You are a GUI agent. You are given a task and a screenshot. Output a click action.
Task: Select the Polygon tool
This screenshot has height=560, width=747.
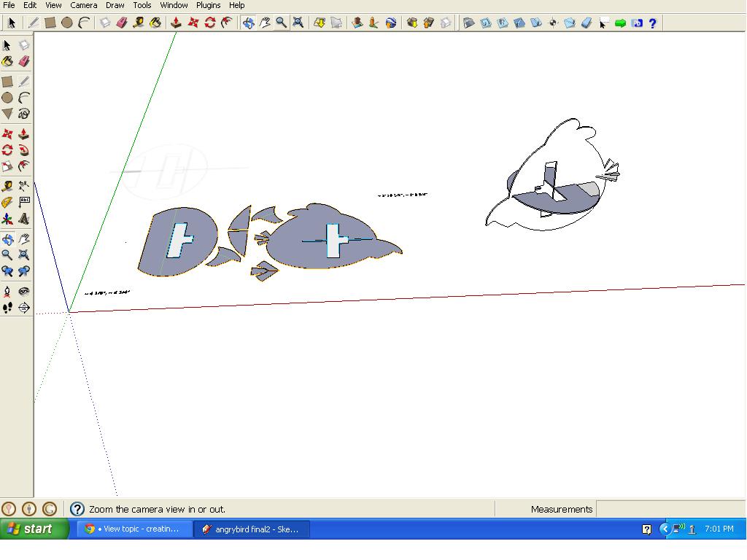pyautogui.click(x=7, y=114)
